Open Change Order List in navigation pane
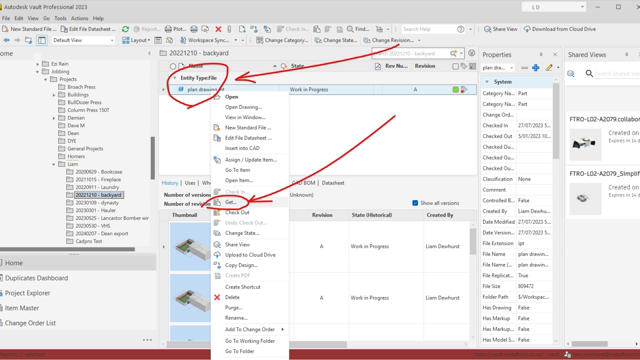The height and width of the screenshot is (360, 640). click(30, 323)
